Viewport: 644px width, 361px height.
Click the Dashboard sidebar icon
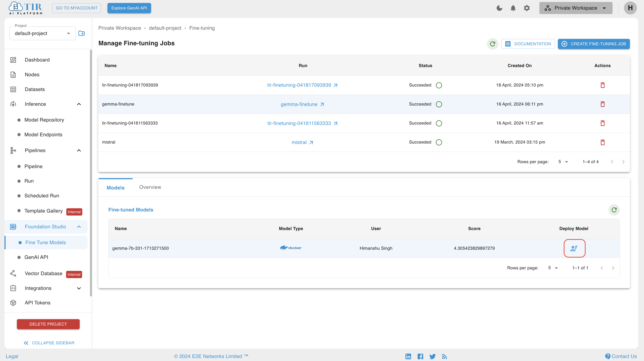pyautogui.click(x=13, y=60)
